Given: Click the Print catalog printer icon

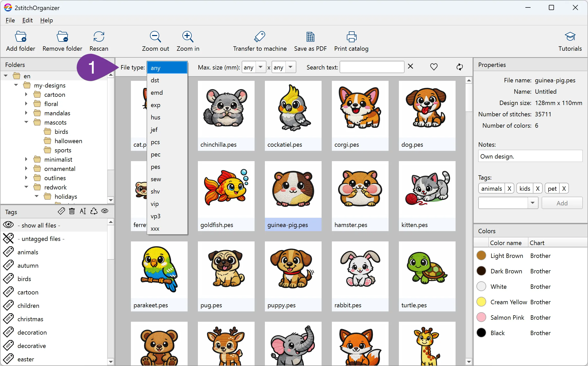Looking at the screenshot, I should tap(351, 37).
